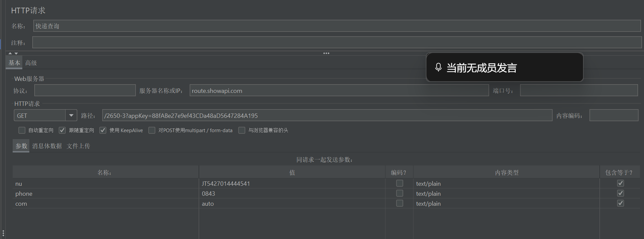The height and width of the screenshot is (239, 644).
Task: Click the 内容类型 column header
Action: pos(506,172)
